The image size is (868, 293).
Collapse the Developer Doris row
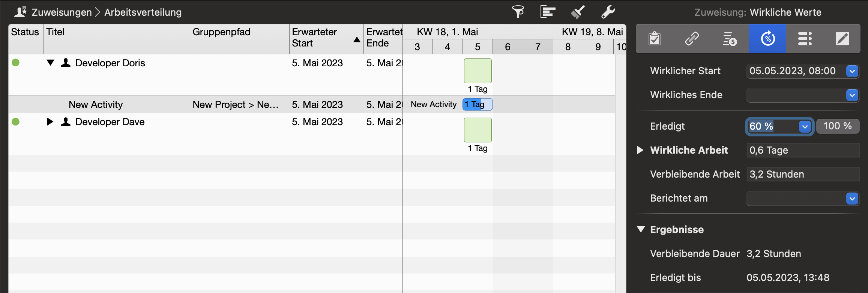pyautogui.click(x=51, y=63)
